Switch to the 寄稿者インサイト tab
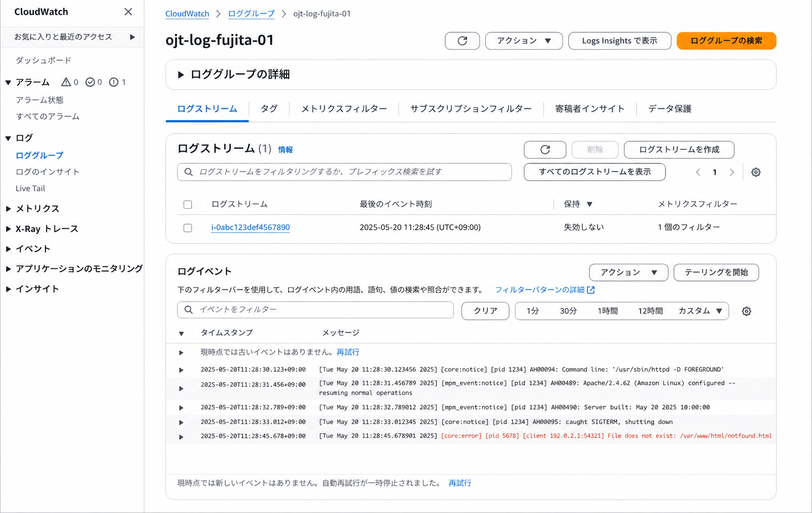Viewport: 812px width, 513px height. click(590, 109)
